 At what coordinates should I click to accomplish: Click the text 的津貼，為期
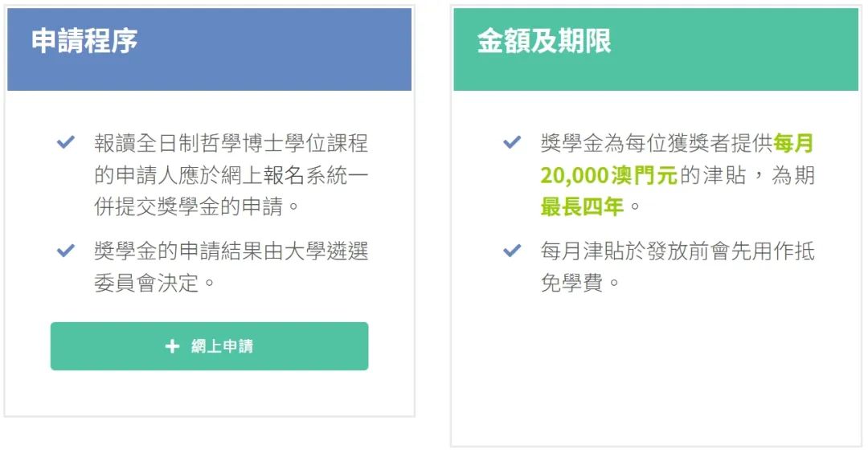[x=747, y=175]
